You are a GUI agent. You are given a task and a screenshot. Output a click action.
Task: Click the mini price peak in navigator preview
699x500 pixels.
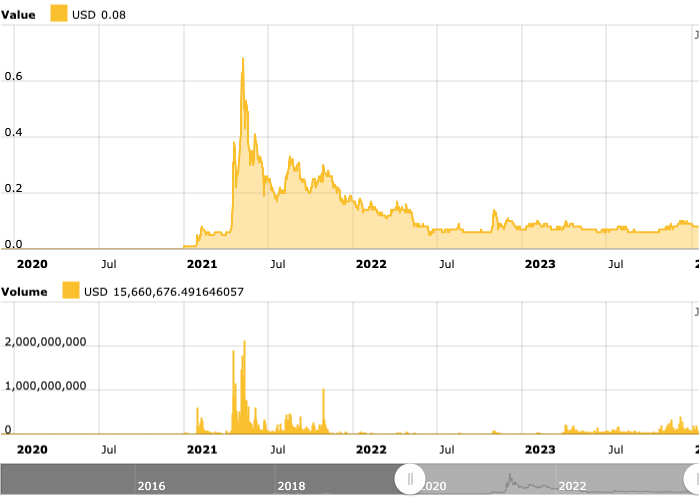[510, 476]
